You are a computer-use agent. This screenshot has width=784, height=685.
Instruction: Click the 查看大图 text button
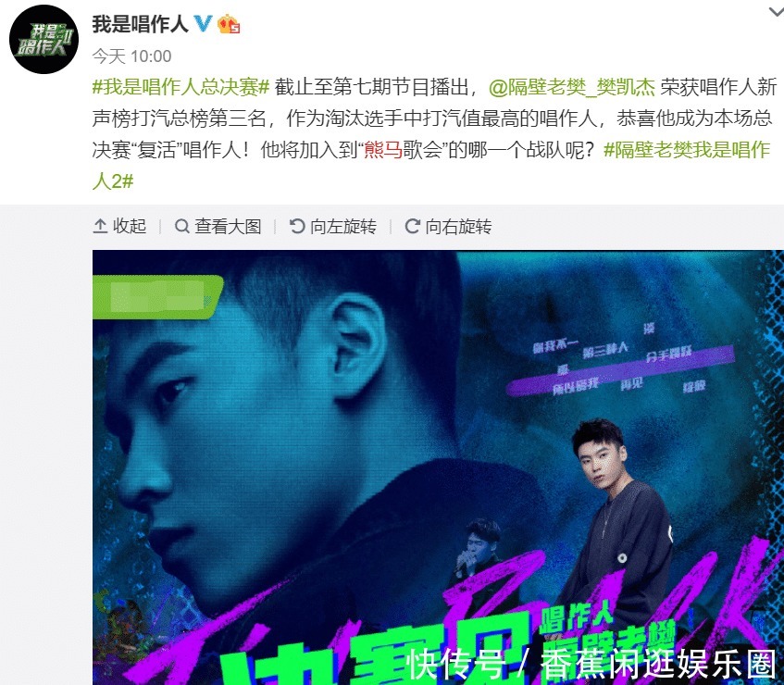coord(228,227)
